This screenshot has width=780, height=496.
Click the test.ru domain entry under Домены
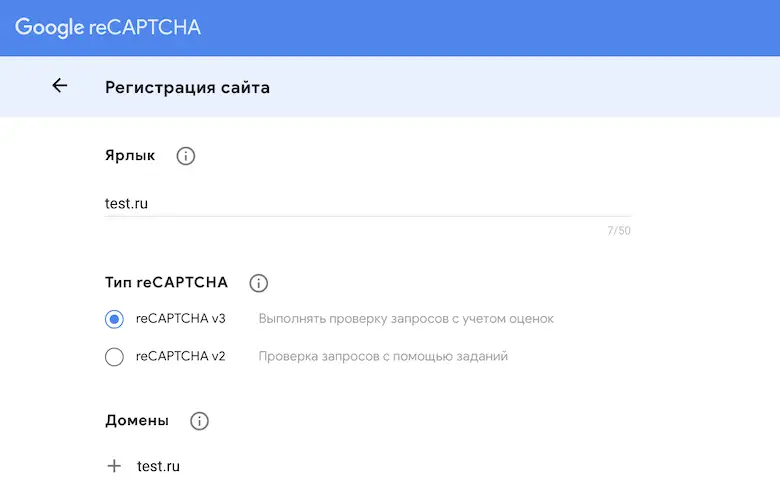pyautogui.click(x=158, y=466)
